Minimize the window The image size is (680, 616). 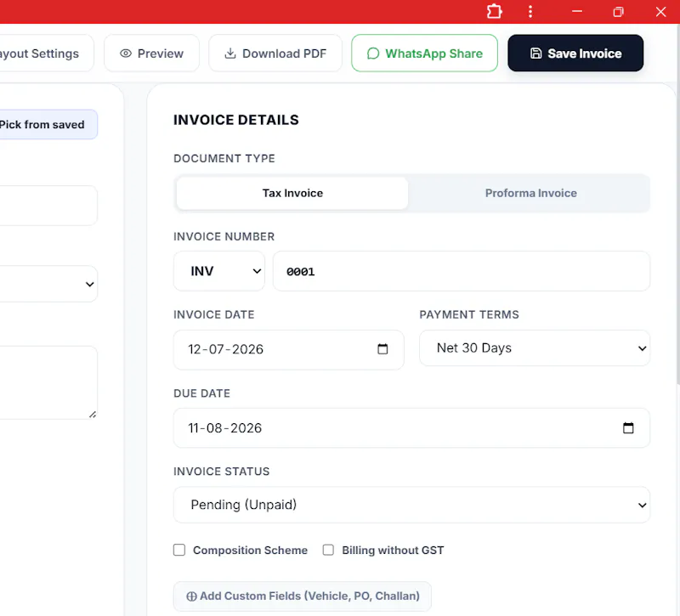[577, 12]
